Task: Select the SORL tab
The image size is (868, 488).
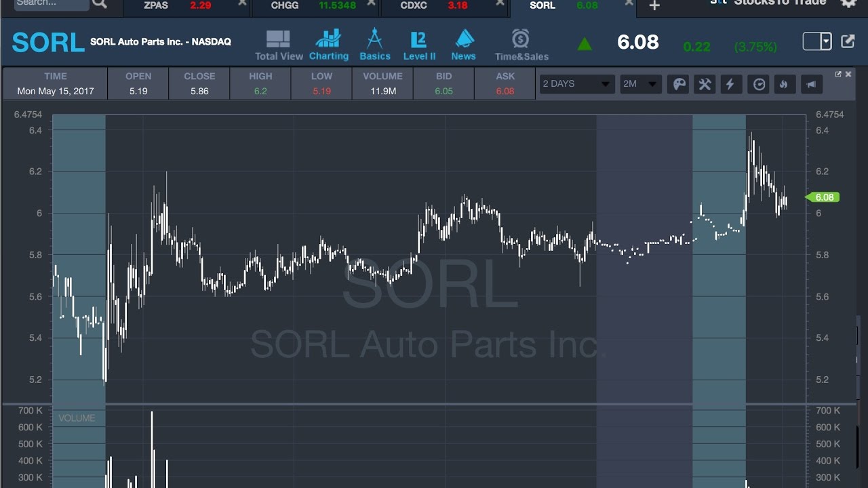Action: click(x=573, y=7)
